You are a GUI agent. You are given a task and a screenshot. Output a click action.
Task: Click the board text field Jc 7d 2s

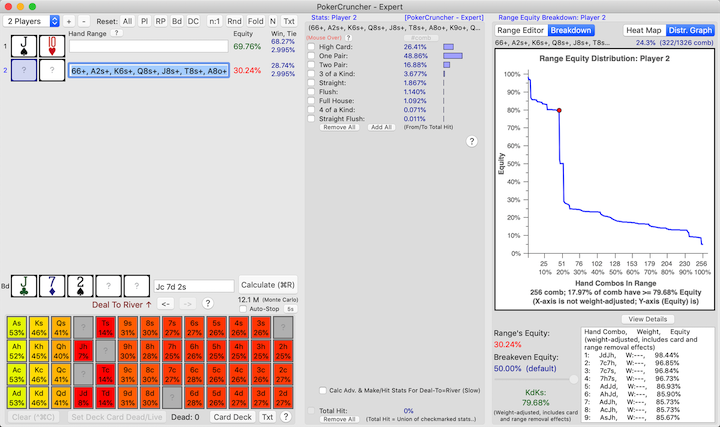194,287
